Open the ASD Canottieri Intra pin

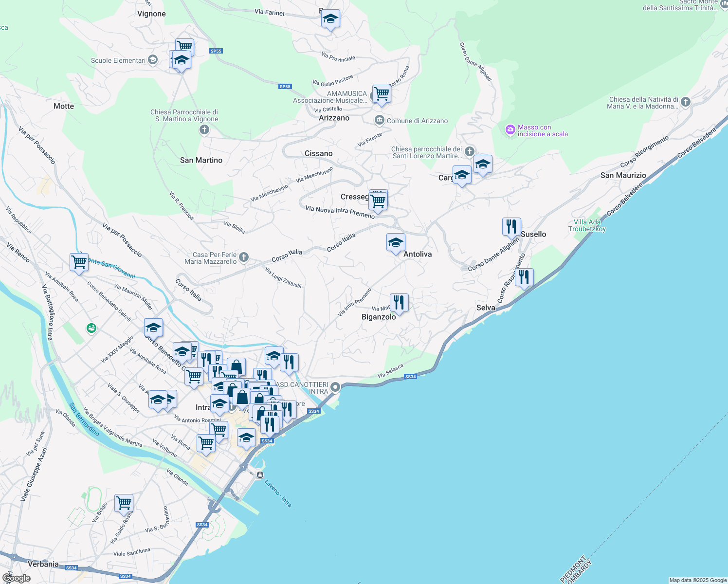335,387
